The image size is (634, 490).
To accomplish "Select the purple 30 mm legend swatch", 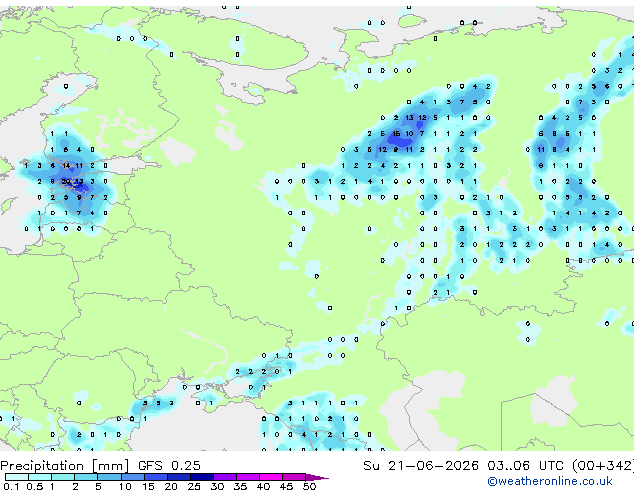I will (225, 477).
